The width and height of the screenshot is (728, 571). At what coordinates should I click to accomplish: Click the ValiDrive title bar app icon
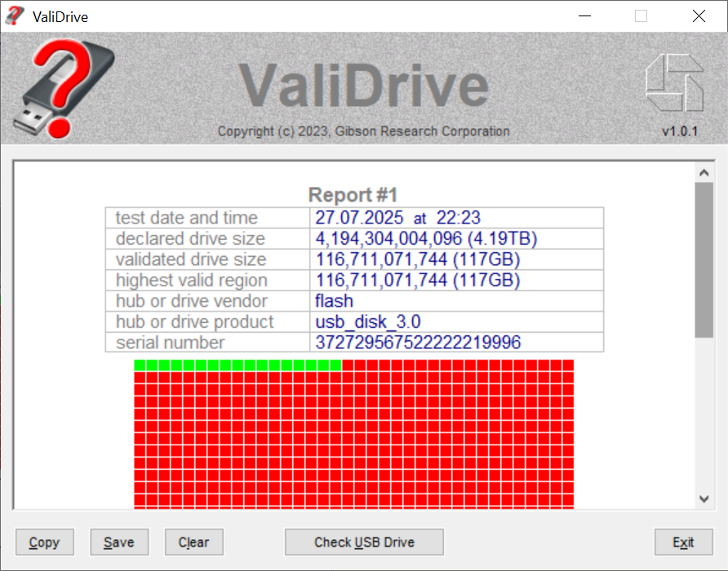click(x=15, y=15)
